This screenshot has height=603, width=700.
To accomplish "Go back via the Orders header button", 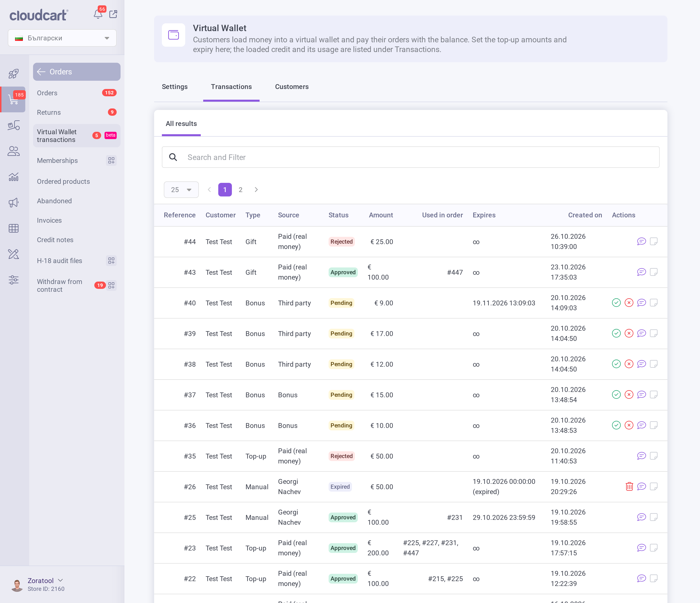I will pos(77,72).
